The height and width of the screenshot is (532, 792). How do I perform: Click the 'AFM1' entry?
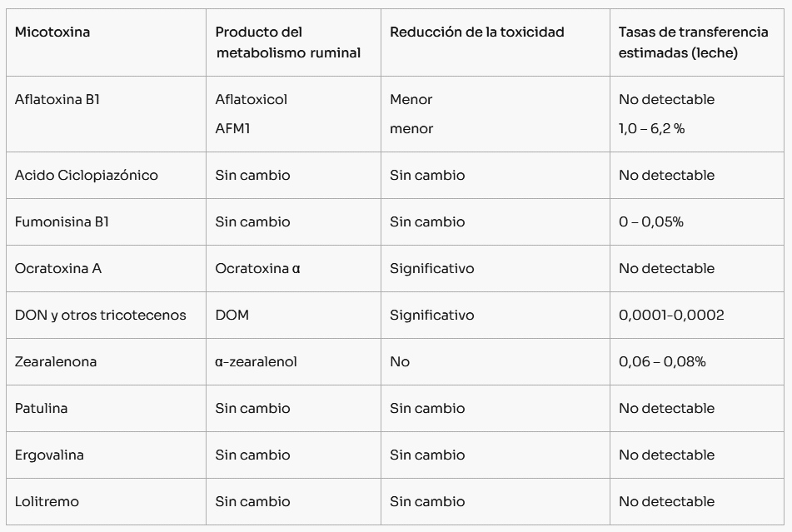click(232, 129)
